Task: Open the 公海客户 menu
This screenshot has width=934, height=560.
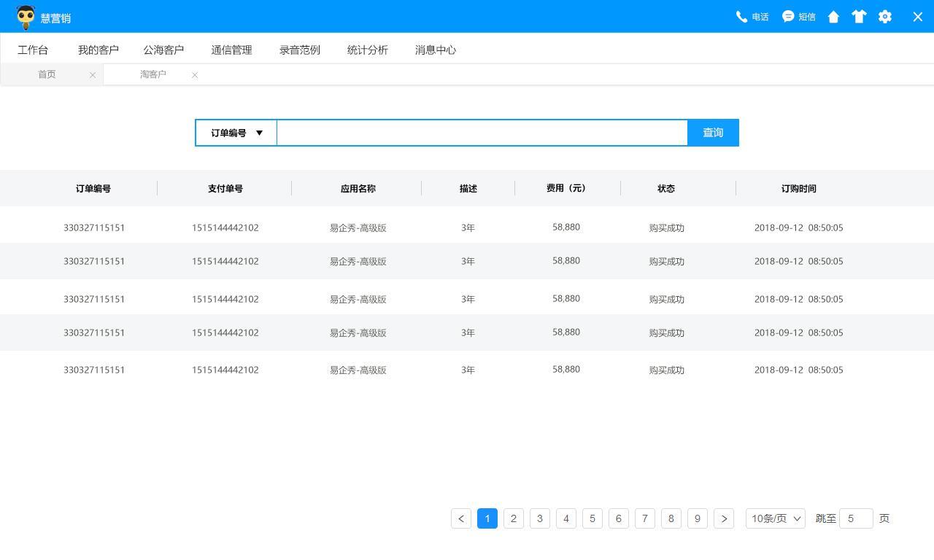Action: (163, 50)
